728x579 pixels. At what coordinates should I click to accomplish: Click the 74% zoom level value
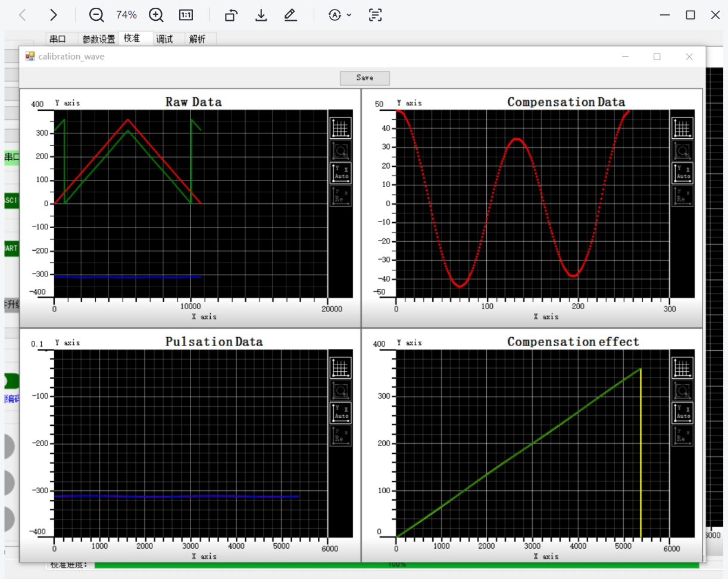(x=126, y=15)
